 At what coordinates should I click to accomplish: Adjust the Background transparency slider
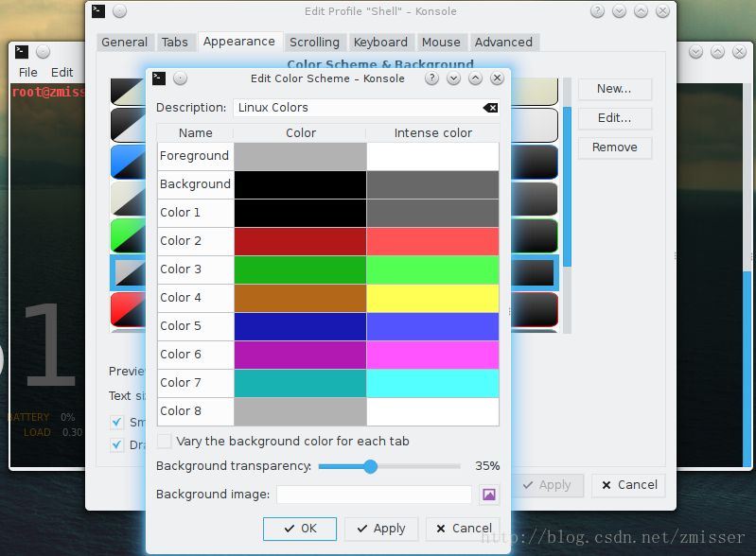coord(370,466)
